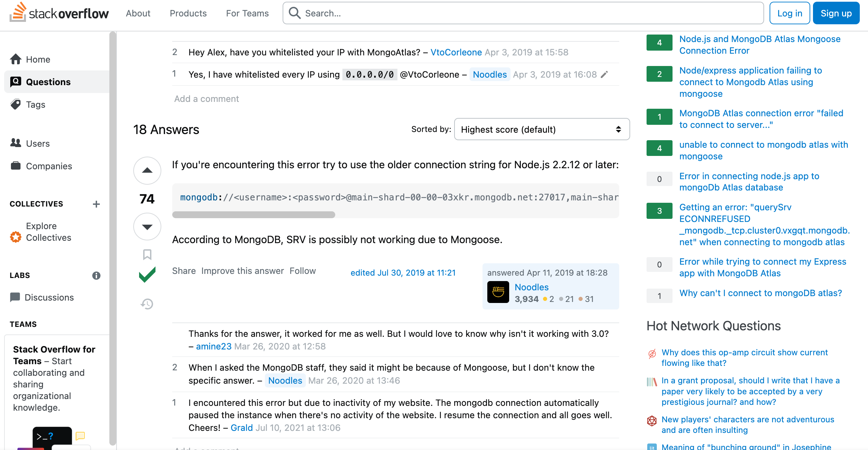Screen dimensions: 868x450
Task: Click Noodles name in Mar 26 comment
Action: [285, 381]
